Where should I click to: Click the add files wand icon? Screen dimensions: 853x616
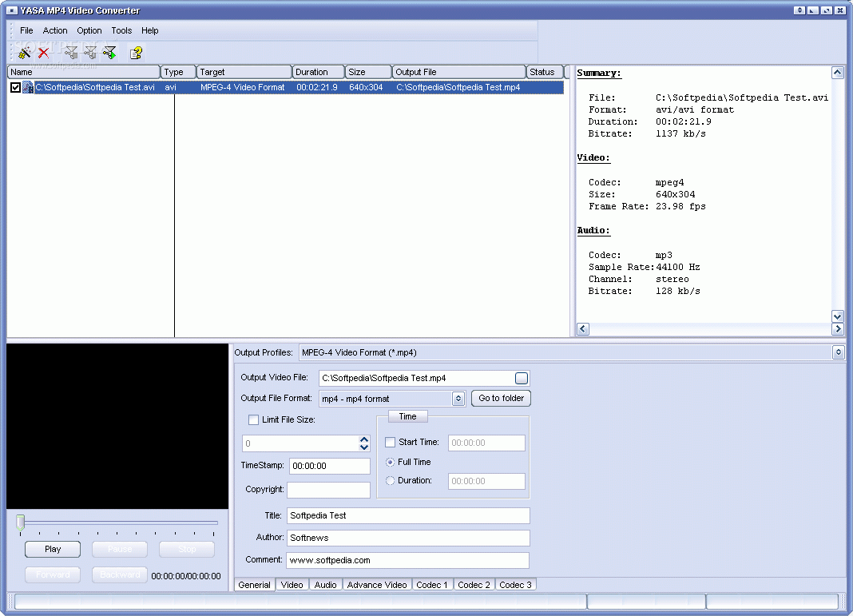click(x=25, y=52)
